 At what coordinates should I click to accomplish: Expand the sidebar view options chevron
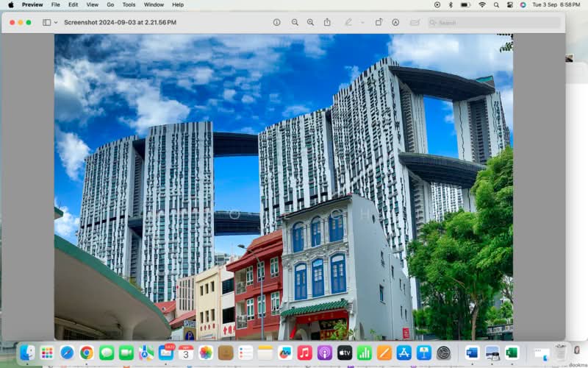(x=56, y=23)
